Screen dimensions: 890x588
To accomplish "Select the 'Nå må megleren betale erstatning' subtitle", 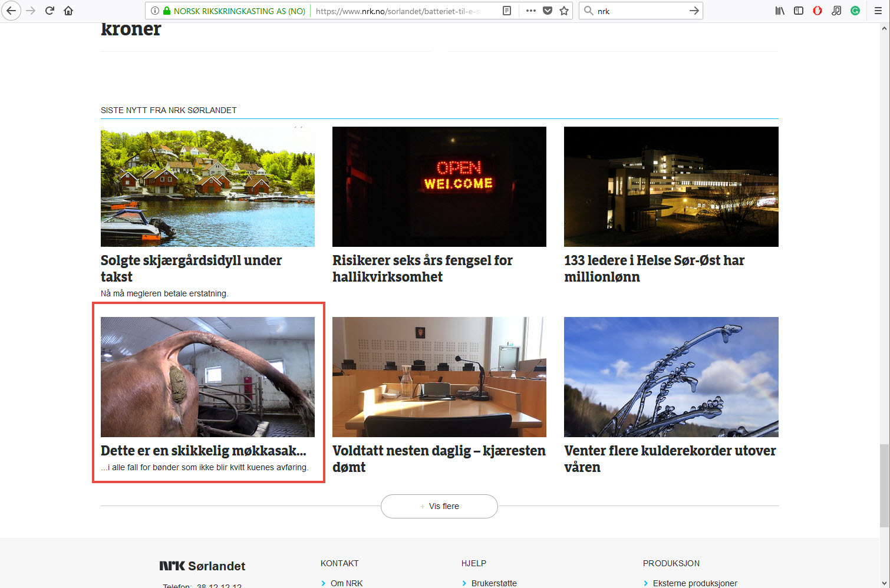I will pos(164,293).
